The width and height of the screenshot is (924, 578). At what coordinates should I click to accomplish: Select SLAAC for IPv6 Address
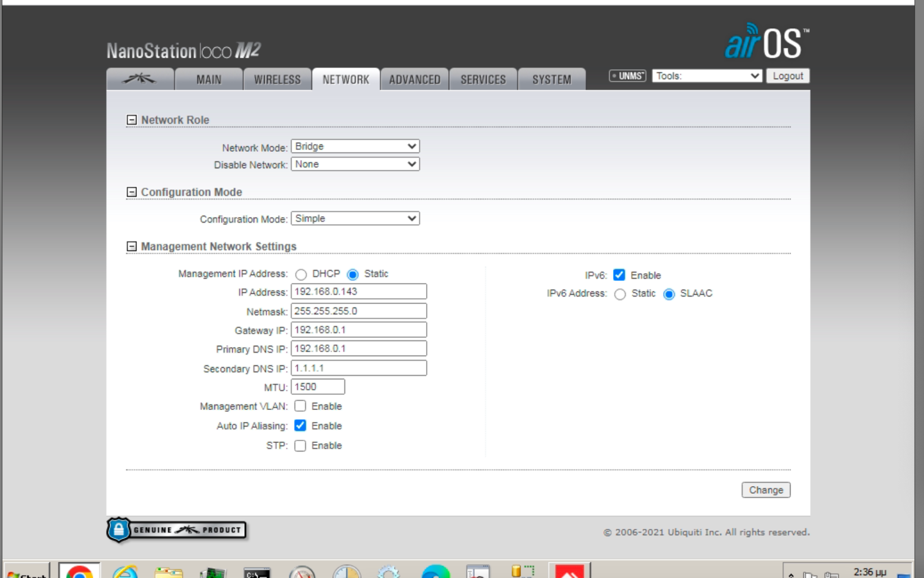[x=669, y=294]
